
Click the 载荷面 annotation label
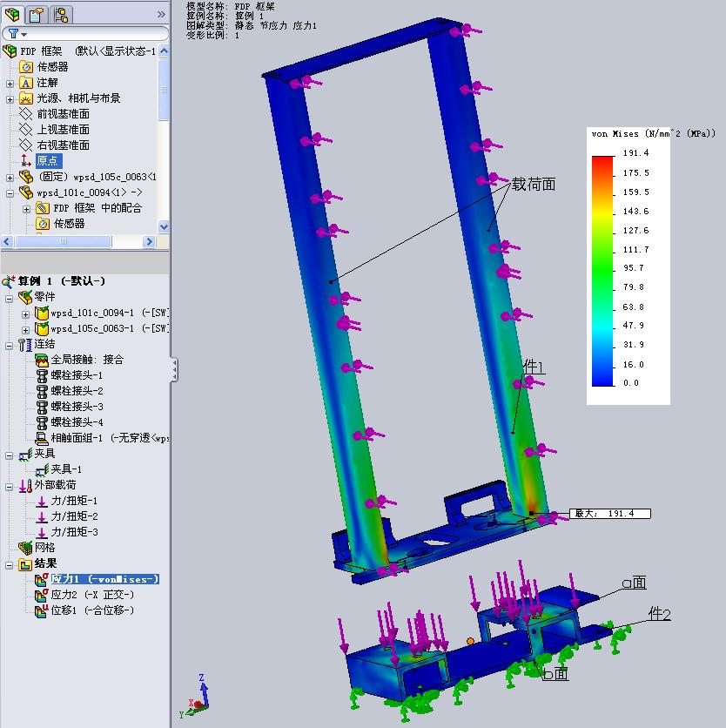[534, 185]
